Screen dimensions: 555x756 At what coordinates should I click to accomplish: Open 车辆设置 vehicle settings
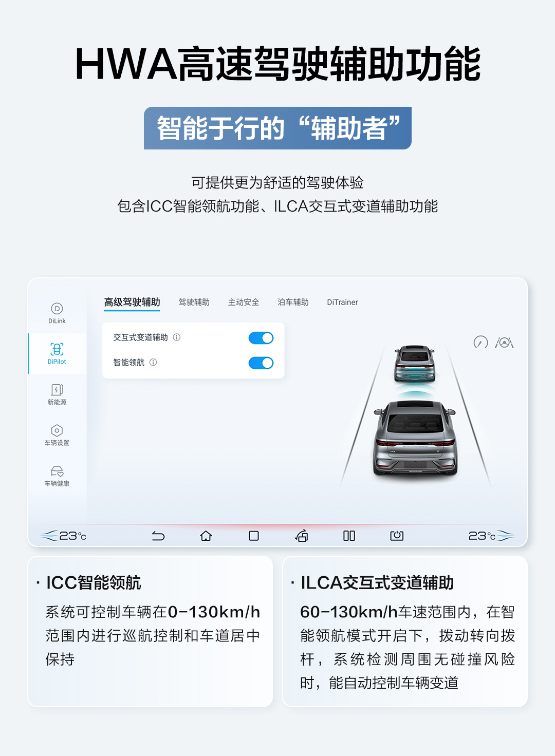pyautogui.click(x=57, y=435)
